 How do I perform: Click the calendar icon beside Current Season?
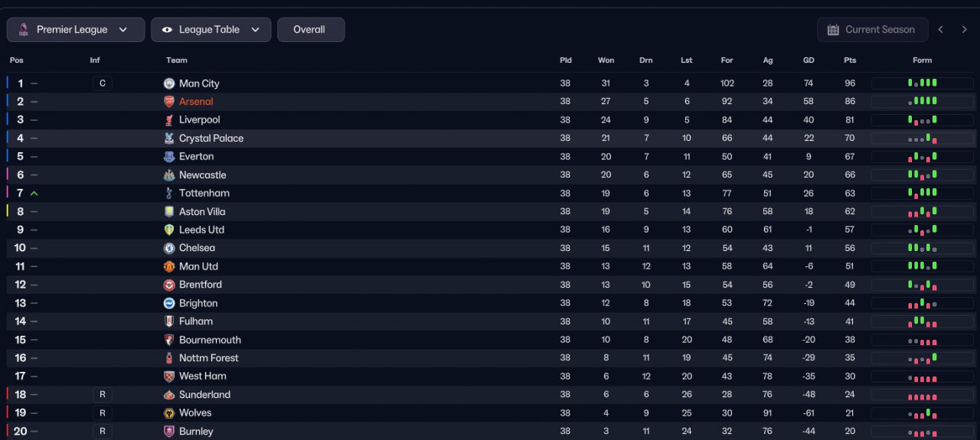click(833, 30)
